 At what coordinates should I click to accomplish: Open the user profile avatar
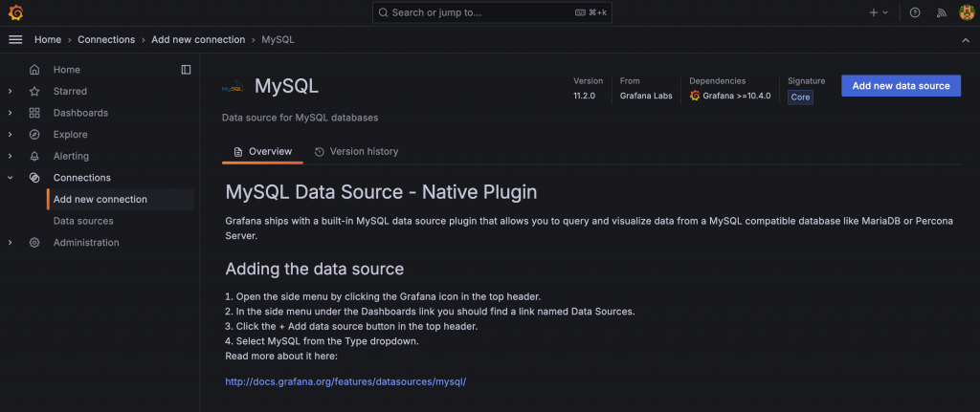point(966,12)
